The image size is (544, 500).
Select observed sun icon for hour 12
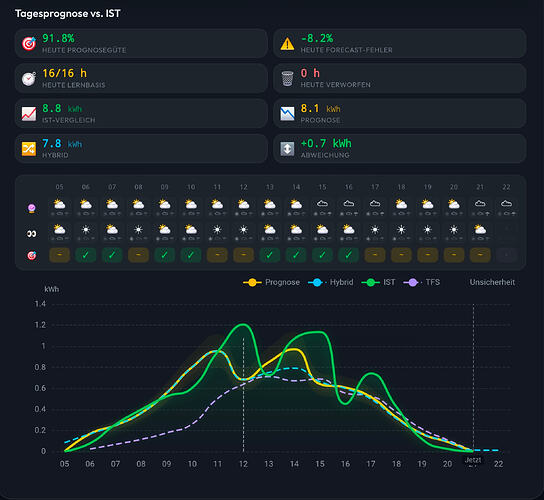click(x=244, y=229)
